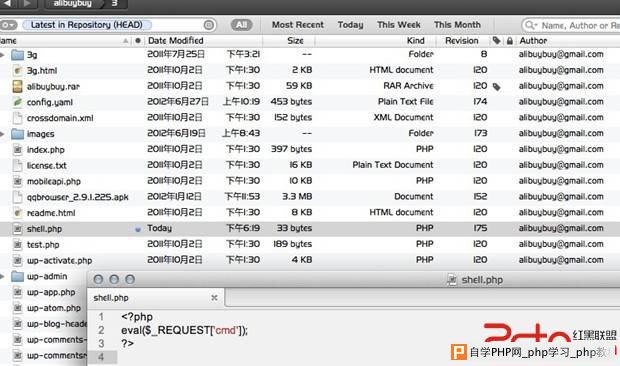Click revision 175 on the shell.php row
Screen dimensions: 620x366
[480, 228]
